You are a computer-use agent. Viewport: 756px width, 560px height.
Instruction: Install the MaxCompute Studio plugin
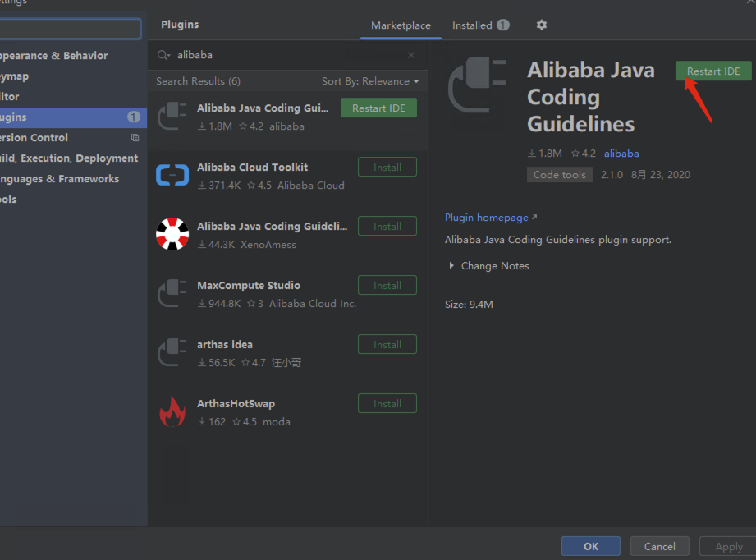pos(387,286)
